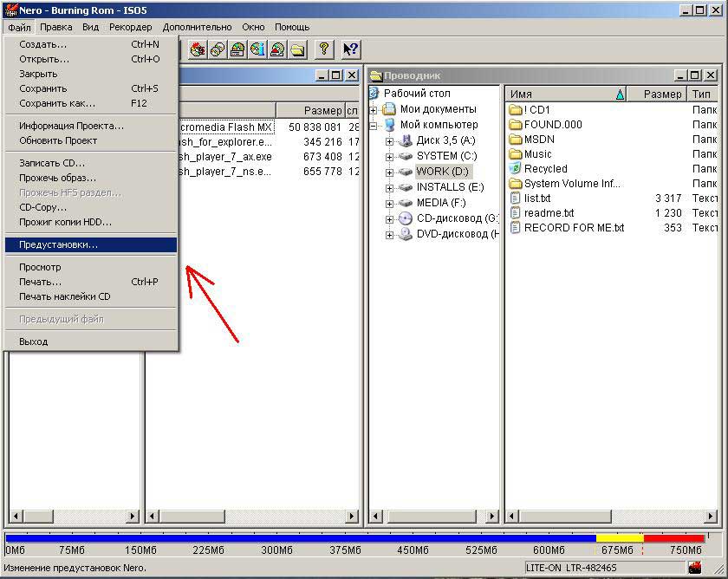The height and width of the screenshot is (579, 728).
Task: Expand the DVD-дисковод node
Action: pos(389,235)
